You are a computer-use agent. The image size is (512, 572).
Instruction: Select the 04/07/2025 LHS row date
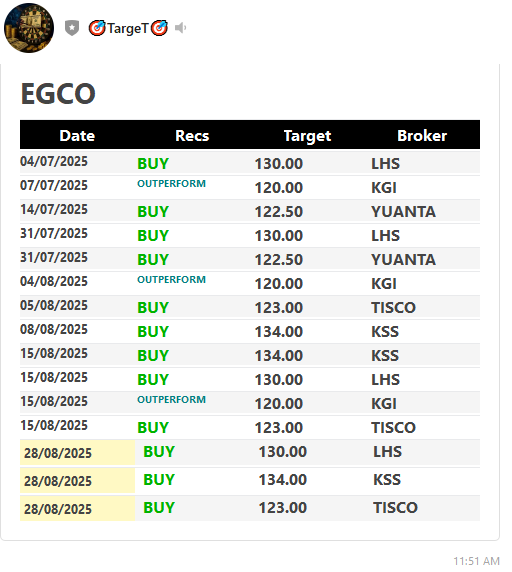[54, 161]
